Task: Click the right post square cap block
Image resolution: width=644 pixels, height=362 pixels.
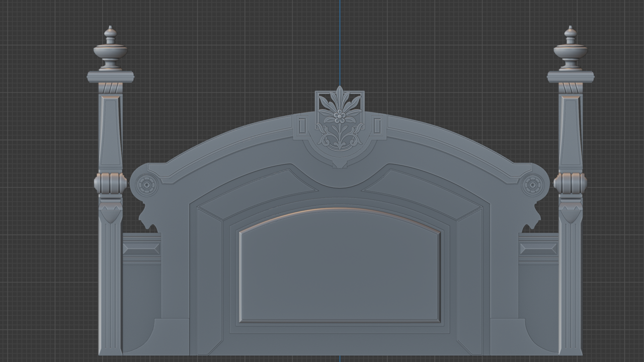Action: pos(571,75)
